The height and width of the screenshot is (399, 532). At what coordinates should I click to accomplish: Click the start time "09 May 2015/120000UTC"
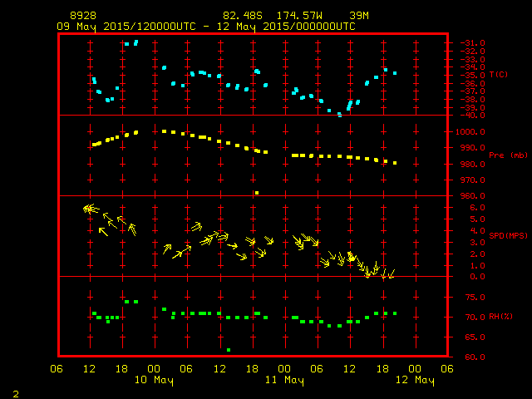126,27
